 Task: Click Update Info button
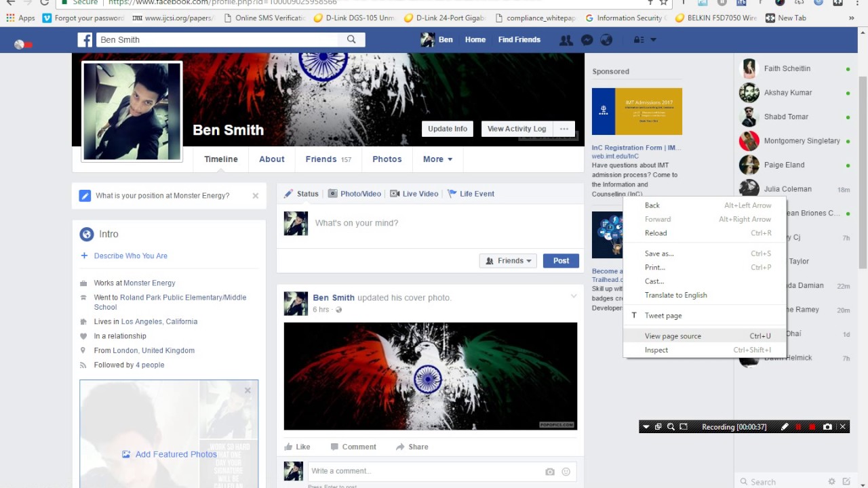tap(448, 129)
